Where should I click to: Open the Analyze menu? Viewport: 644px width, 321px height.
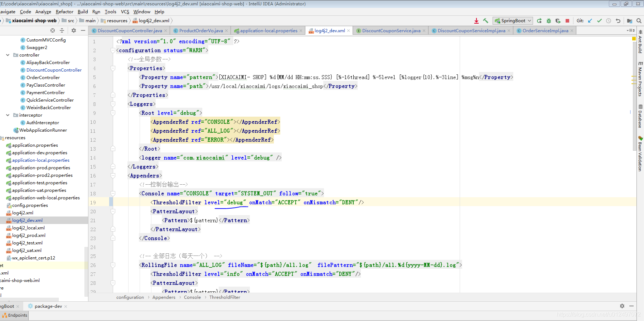(43, 11)
